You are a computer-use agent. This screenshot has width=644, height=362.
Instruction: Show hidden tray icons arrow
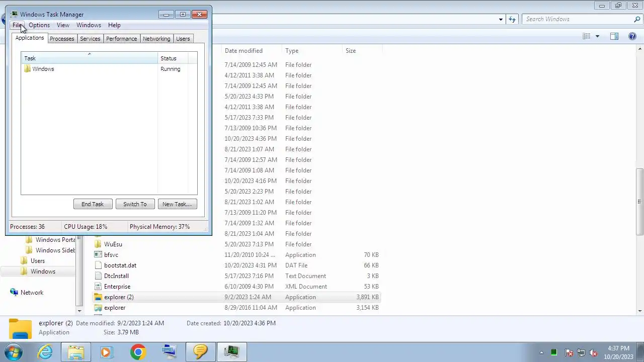(541, 353)
